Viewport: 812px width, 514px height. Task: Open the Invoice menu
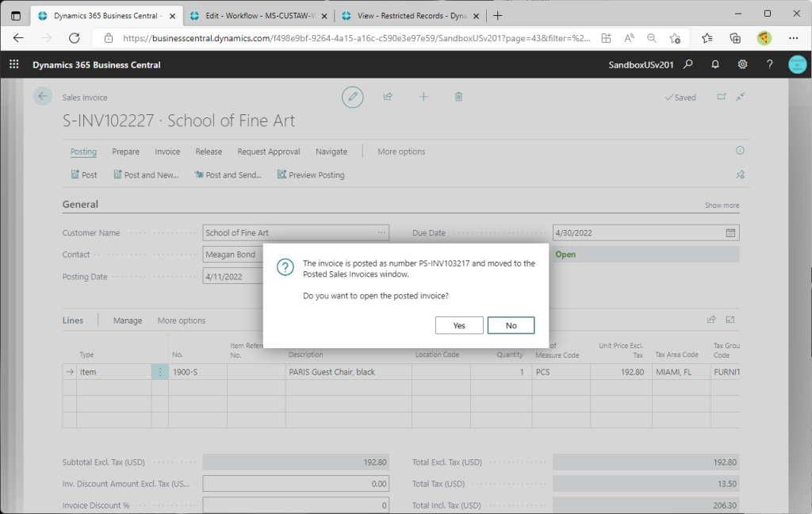167,152
